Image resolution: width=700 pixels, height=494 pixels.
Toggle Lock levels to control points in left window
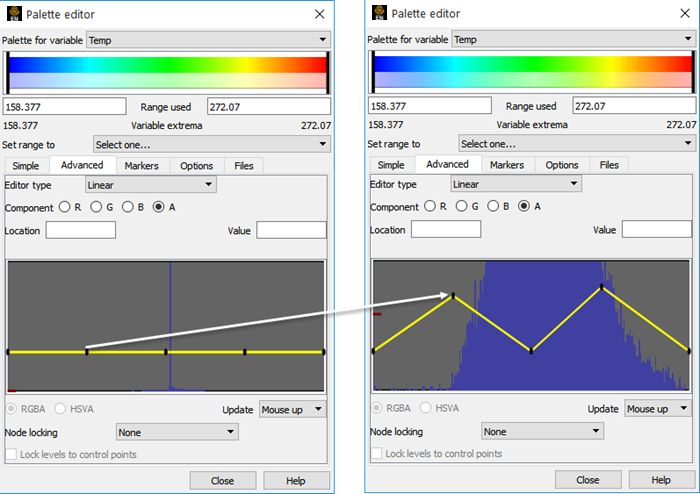coord(11,454)
